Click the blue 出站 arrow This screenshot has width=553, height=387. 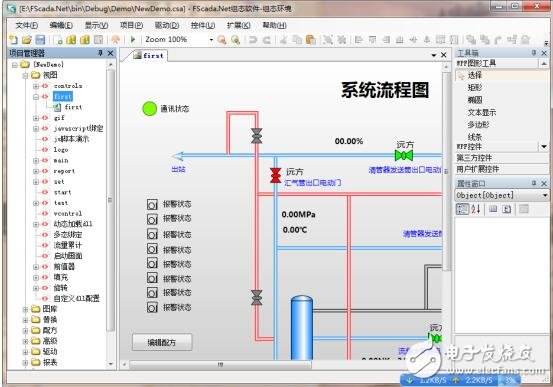tap(178, 156)
